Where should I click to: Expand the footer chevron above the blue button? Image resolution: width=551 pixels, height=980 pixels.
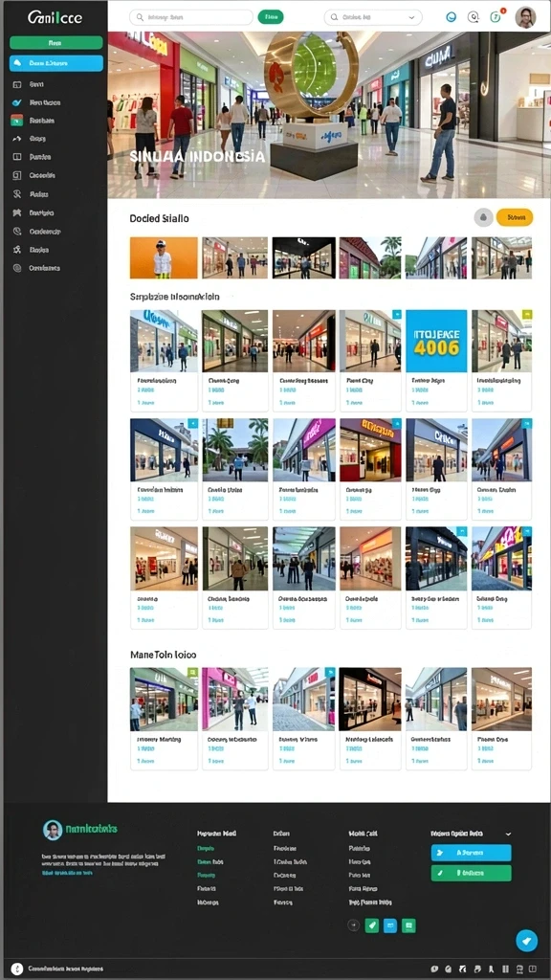point(508,834)
